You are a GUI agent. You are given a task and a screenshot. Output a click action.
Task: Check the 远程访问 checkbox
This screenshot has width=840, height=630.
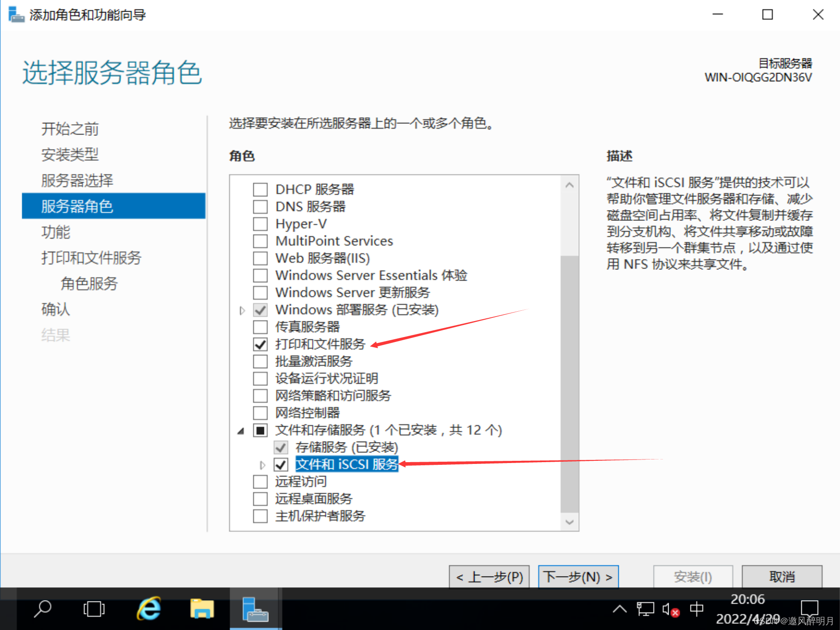260,482
